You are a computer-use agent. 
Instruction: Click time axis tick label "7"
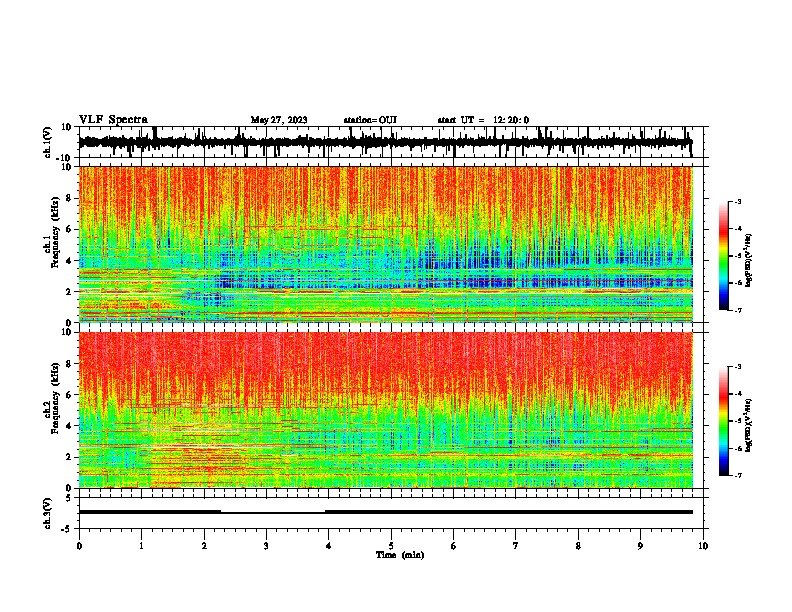[x=516, y=546]
